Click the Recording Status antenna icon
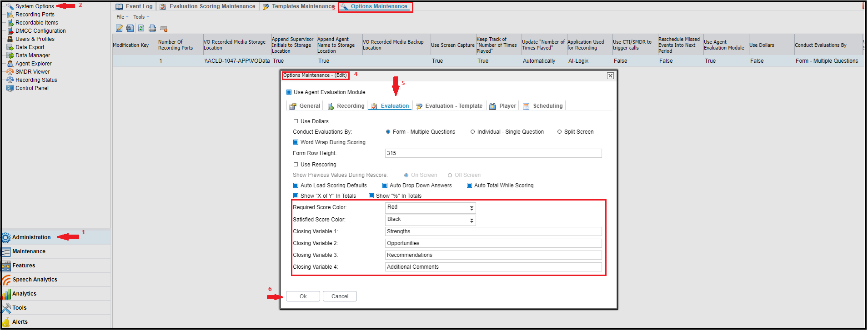 click(10, 80)
